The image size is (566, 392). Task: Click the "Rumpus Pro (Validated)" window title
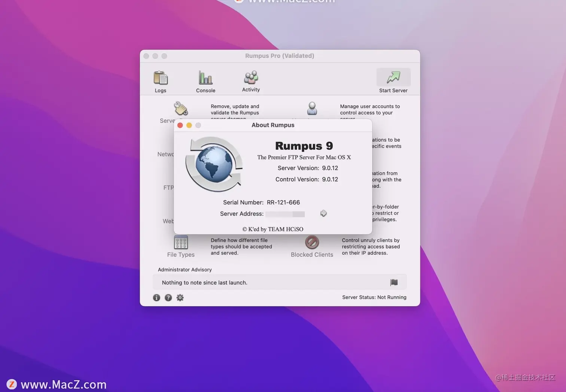[x=280, y=56]
